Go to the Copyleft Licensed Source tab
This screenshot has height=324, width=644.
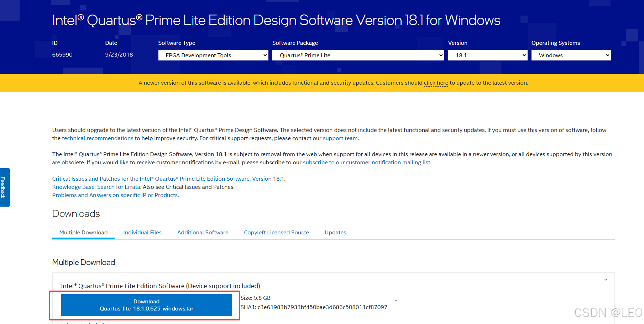(x=276, y=232)
